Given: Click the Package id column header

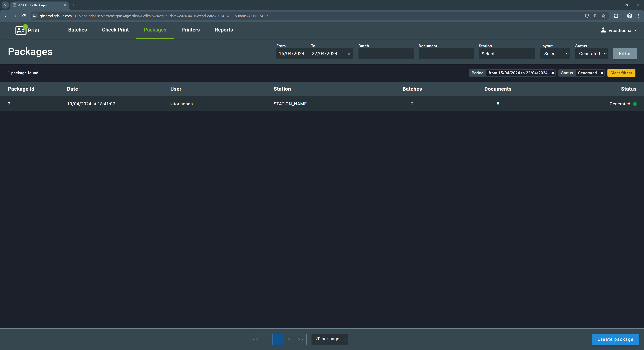Looking at the screenshot, I should (21, 89).
